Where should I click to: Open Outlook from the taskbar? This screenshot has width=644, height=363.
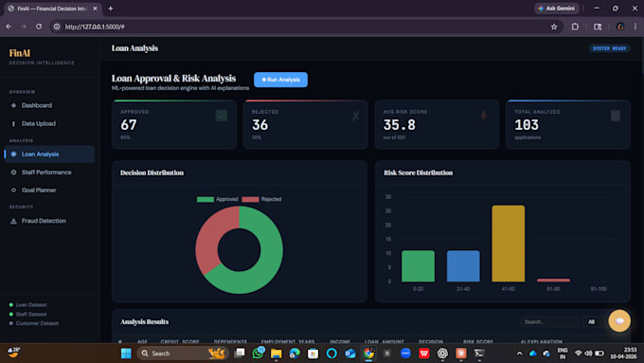click(x=349, y=354)
